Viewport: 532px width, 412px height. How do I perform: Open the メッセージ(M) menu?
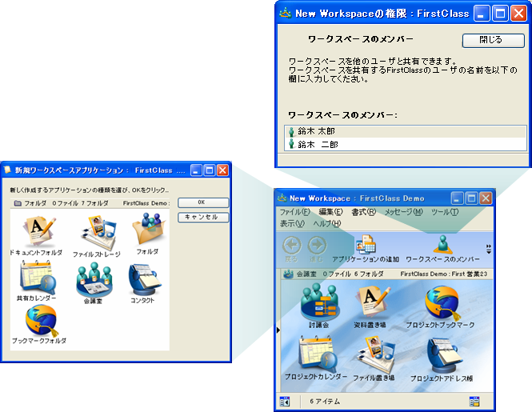[x=403, y=212]
